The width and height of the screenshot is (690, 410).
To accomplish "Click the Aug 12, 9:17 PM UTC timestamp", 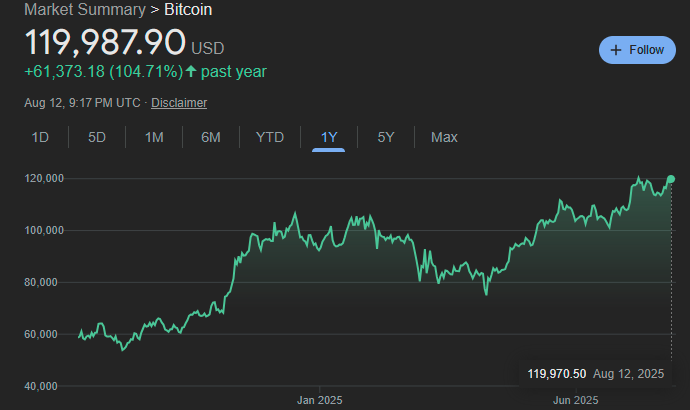I will pos(82,102).
